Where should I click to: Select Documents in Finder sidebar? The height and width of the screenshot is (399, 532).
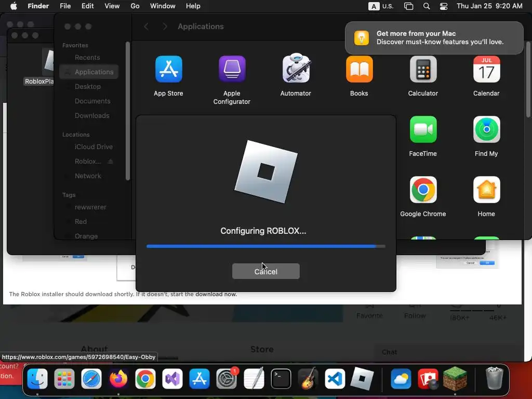[x=92, y=101]
